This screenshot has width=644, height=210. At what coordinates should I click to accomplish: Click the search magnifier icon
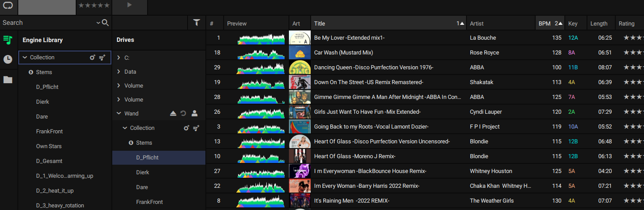(105, 23)
